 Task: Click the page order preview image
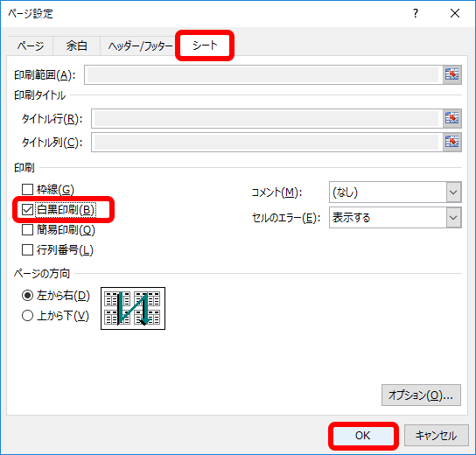pyautogui.click(x=133, y=308)
